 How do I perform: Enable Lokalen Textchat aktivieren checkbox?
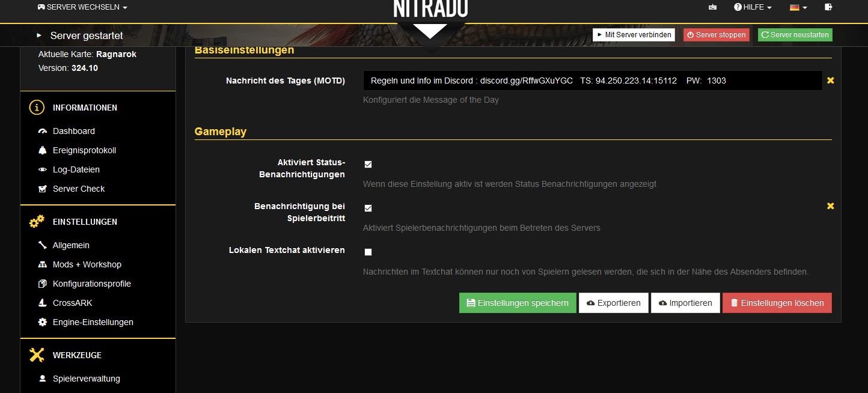pyautogui.click(x=368, y=252)
